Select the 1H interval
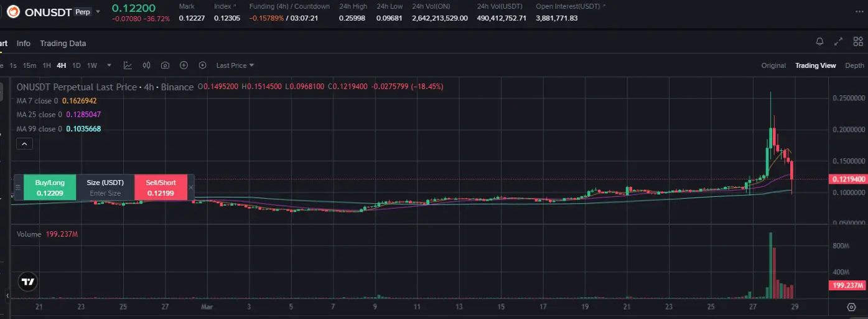The height and width of the screenshot is (319, 868). click(x=47, y=65)
